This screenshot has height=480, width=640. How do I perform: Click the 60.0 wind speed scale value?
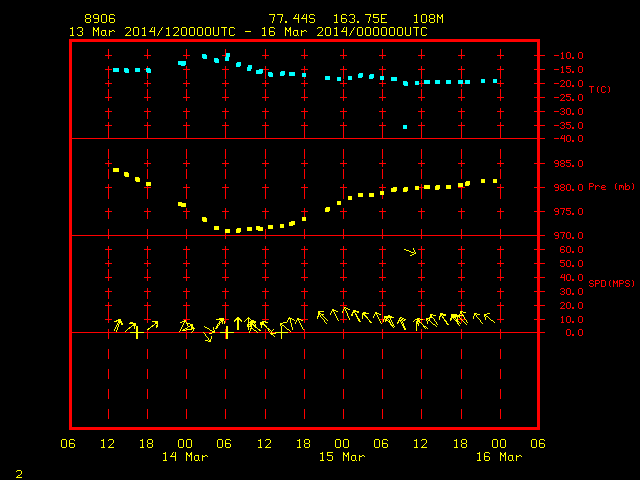tap(571, 249)
